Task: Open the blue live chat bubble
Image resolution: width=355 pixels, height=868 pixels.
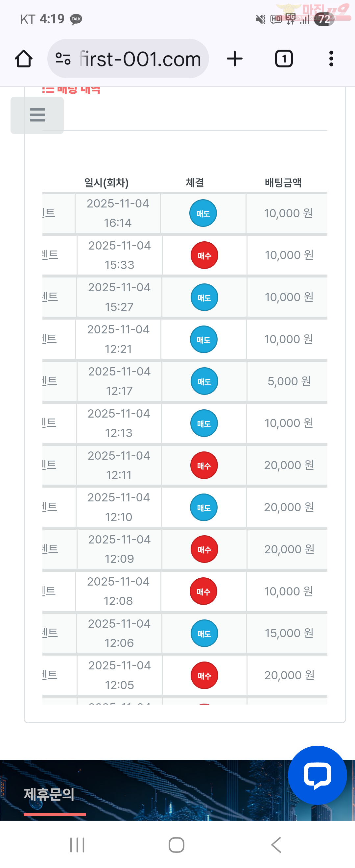Action: click(x=317, y=775)
